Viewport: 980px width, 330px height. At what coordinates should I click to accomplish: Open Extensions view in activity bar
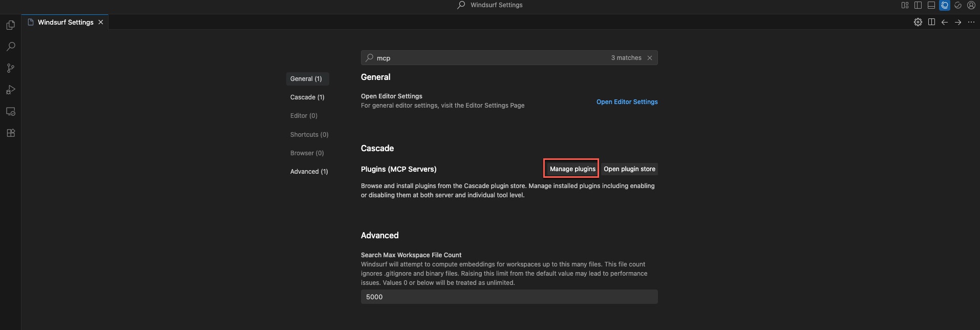tap(10, 133)
